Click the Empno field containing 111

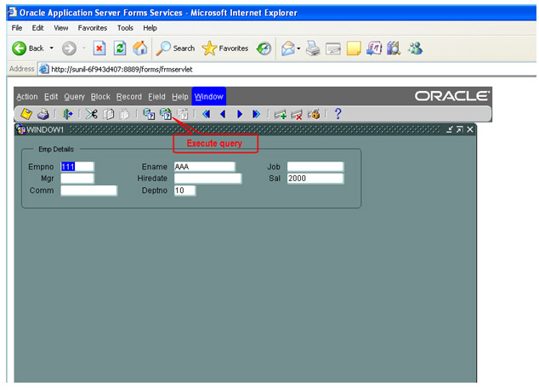pyautogui.click(x=77, y=167)
